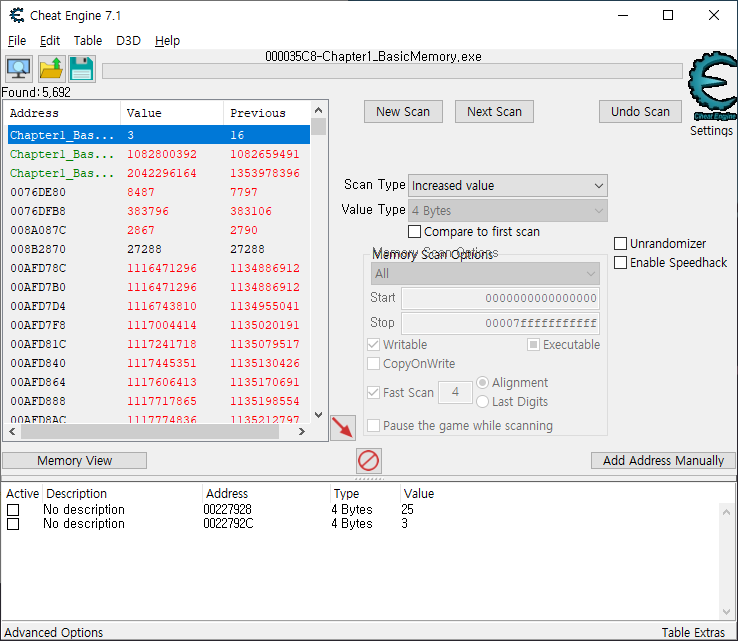Open the Edit menu
The width and height of the screenshot is (738, 641).
(50, 41)
